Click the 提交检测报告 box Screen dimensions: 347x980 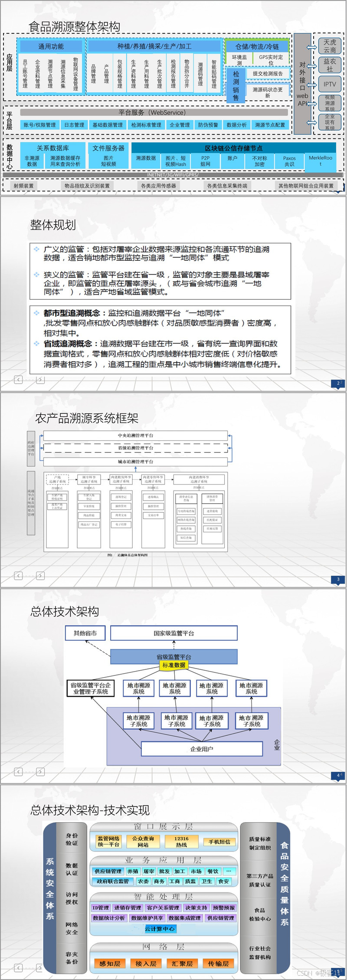pyautogui.click(x=268, y=74)
